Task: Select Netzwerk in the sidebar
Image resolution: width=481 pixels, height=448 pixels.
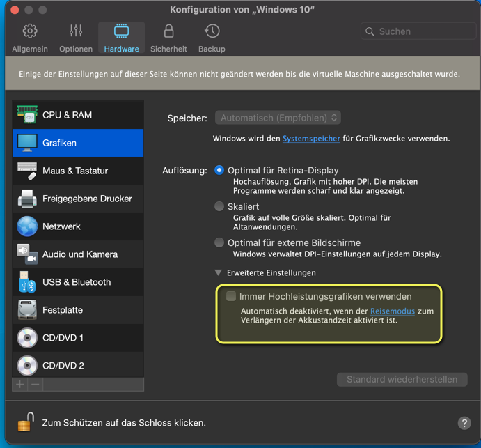Action: (x=78, y=226)
